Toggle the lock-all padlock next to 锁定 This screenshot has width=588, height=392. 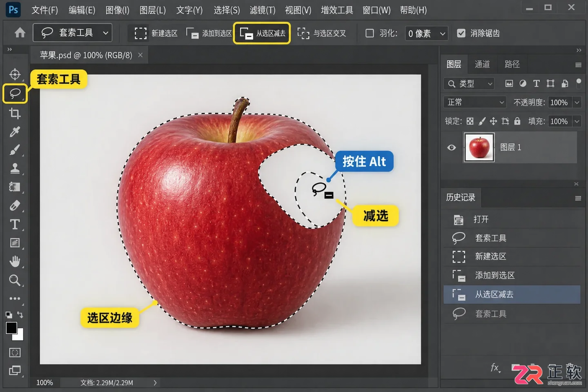pos(517,121)
